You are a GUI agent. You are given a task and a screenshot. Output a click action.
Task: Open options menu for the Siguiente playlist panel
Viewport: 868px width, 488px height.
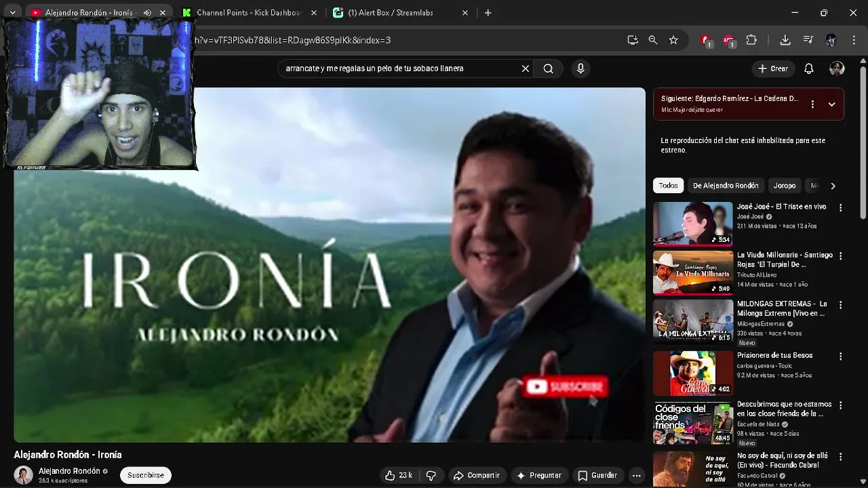coord(812,104)
